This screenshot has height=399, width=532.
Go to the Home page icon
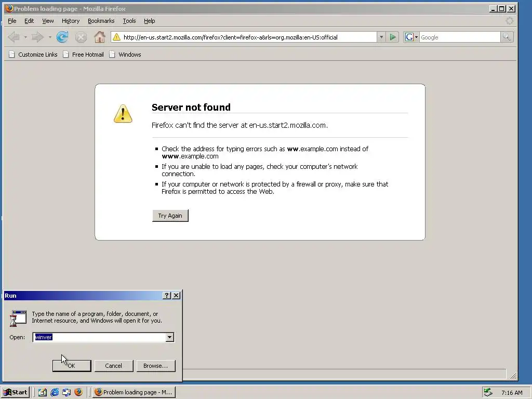click(x=99, y=37)
